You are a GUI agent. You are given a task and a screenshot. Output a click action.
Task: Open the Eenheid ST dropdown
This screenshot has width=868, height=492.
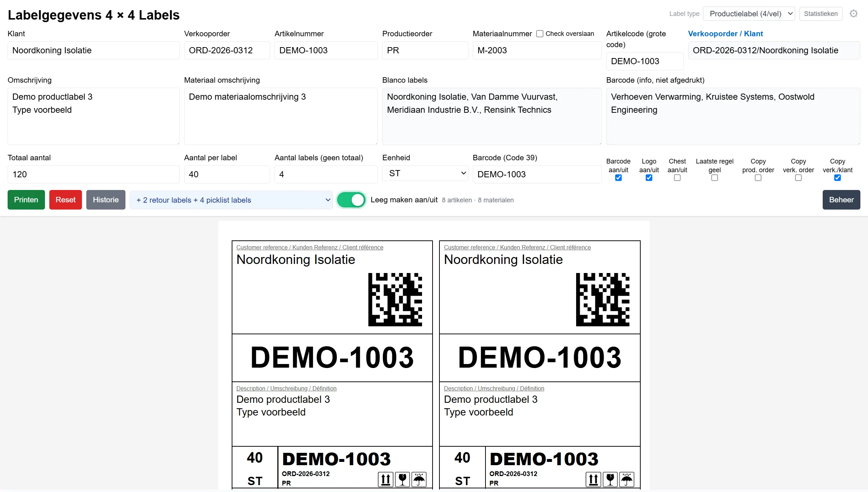point(425,173)
